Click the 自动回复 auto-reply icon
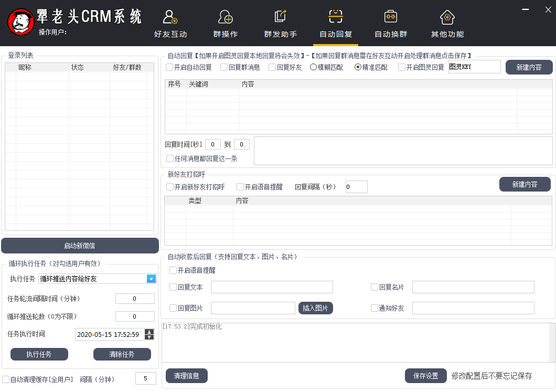 pos(336,17)
